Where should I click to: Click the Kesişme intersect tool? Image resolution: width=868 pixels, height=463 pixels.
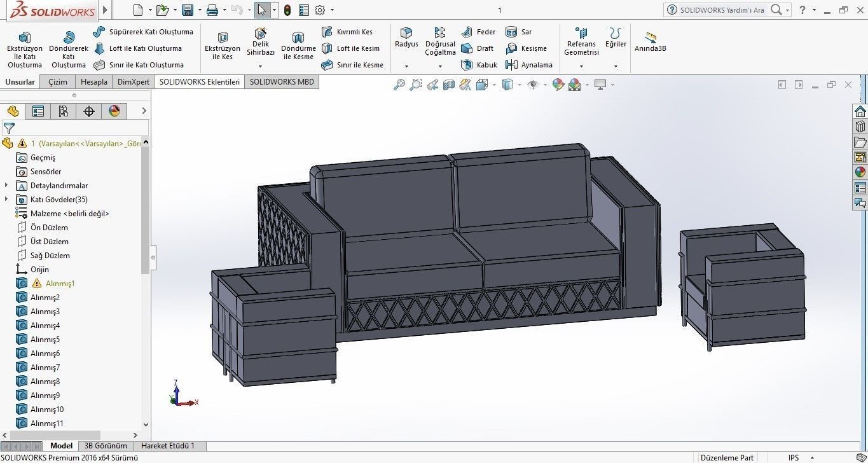point(526,48)
